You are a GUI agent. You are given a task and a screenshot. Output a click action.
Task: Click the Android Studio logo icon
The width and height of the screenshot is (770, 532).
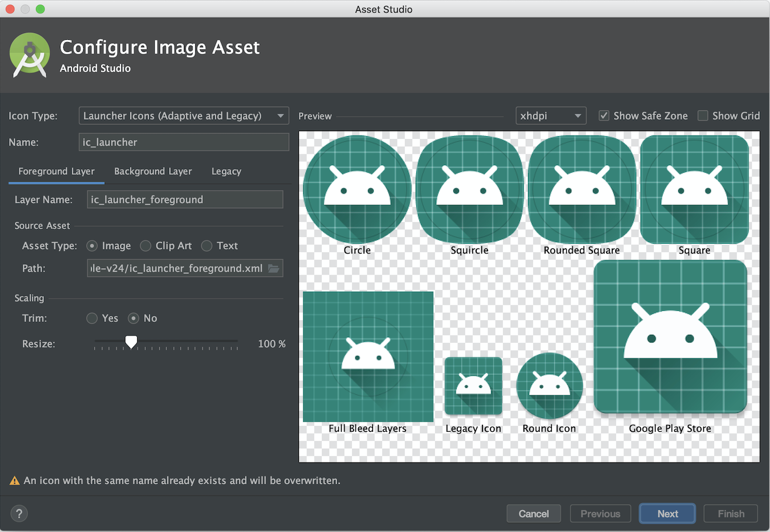coord(30,55)
